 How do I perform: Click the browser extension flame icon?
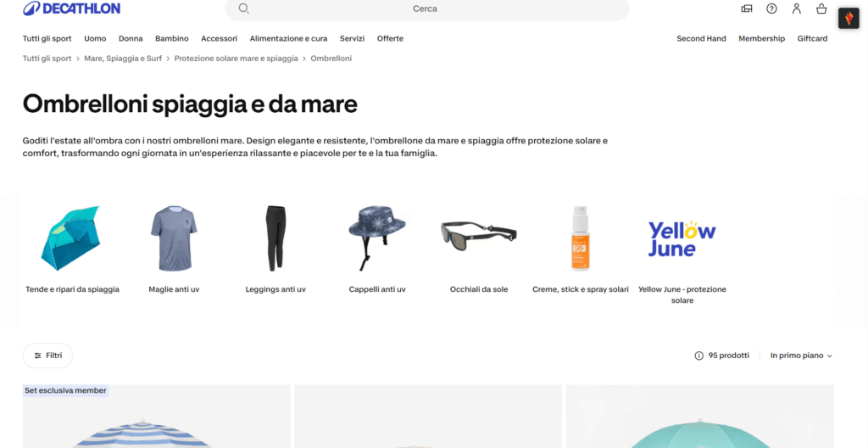[x=849, y=19]
